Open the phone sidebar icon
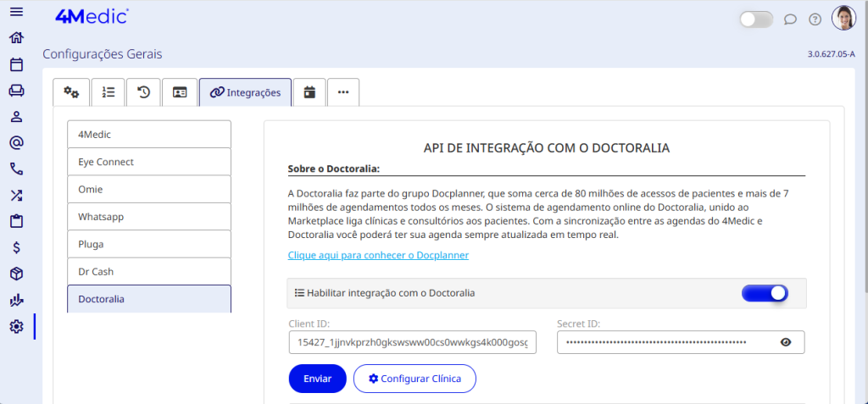 17,169
